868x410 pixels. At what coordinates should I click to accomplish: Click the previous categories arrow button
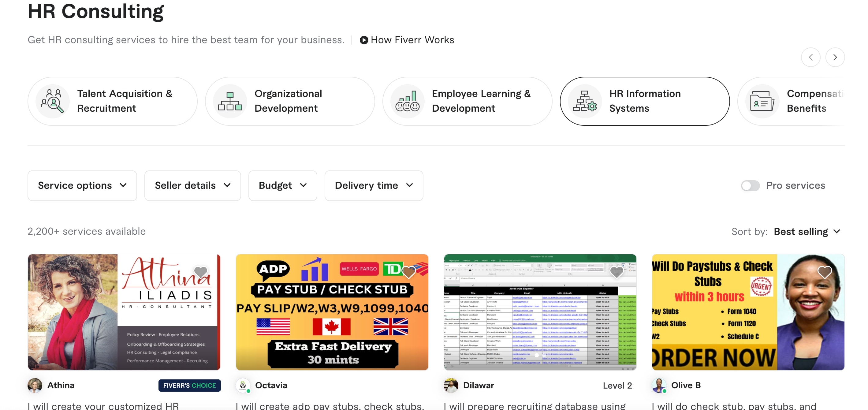(x=810, y=57)
